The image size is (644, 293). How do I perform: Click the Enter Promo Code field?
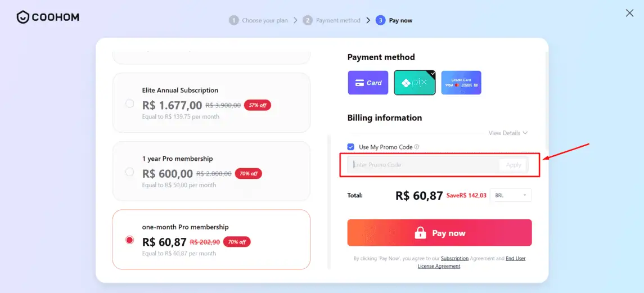(x=424, y=165)
